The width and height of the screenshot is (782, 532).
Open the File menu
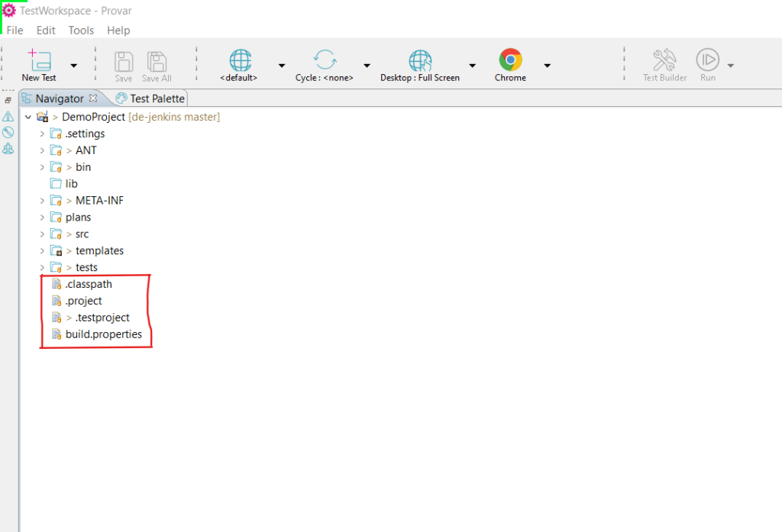tap(15, 31)
